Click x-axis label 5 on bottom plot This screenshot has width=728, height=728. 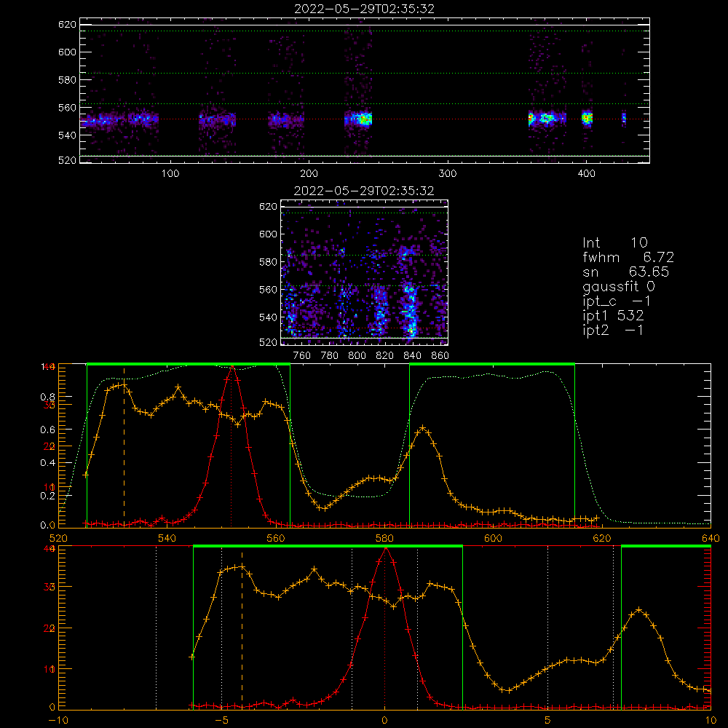[548, 721]
